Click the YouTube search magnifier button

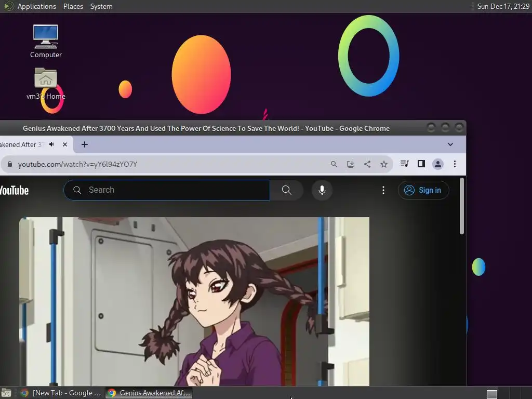(287, 190)
